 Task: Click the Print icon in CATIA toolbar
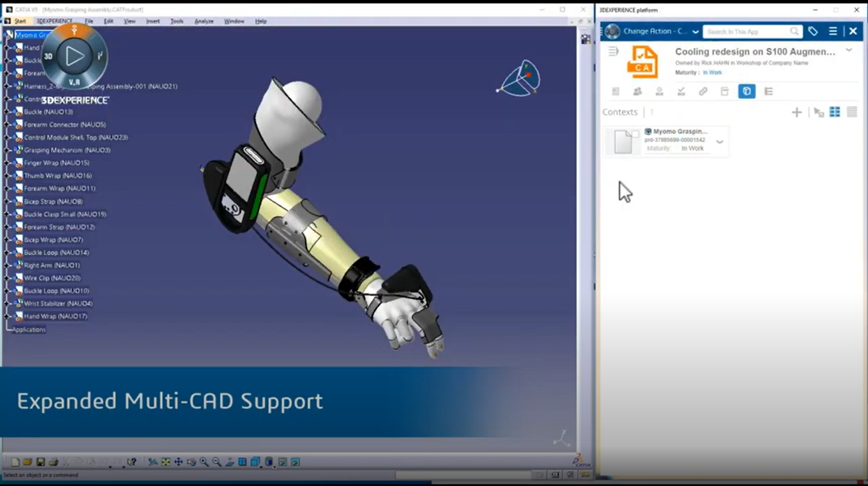coord(53,462)
